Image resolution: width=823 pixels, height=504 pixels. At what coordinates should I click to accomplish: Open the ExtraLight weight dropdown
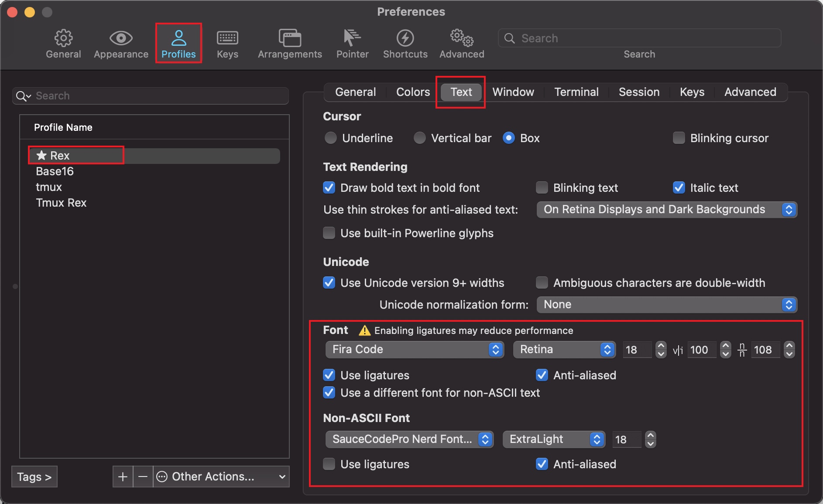[554, 439]
